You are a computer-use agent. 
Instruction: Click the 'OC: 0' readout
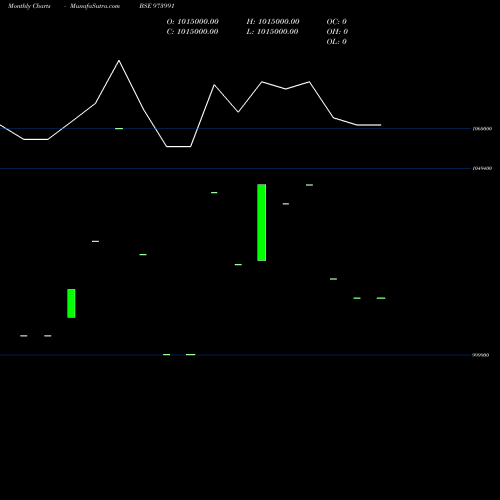coord(337,21)
